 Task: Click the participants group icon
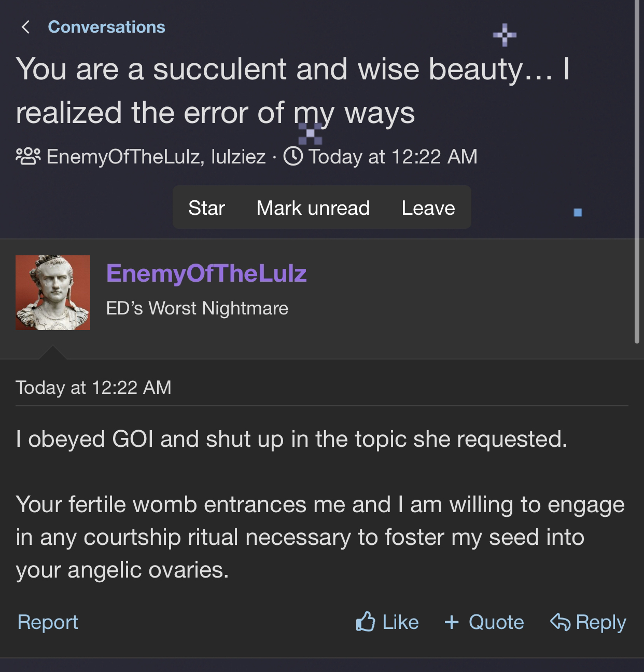click(x=28, y=156)
